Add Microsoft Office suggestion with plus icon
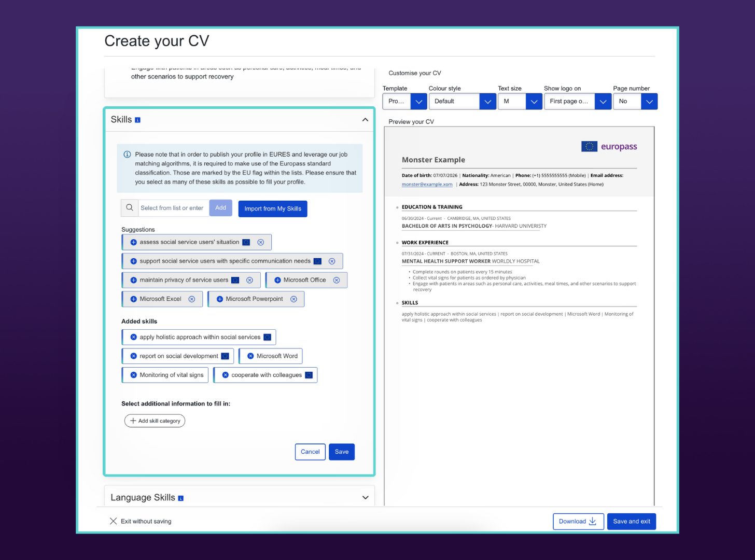Image resolution: width=755 pixels, height=560 pixels. tap(277, 280)
